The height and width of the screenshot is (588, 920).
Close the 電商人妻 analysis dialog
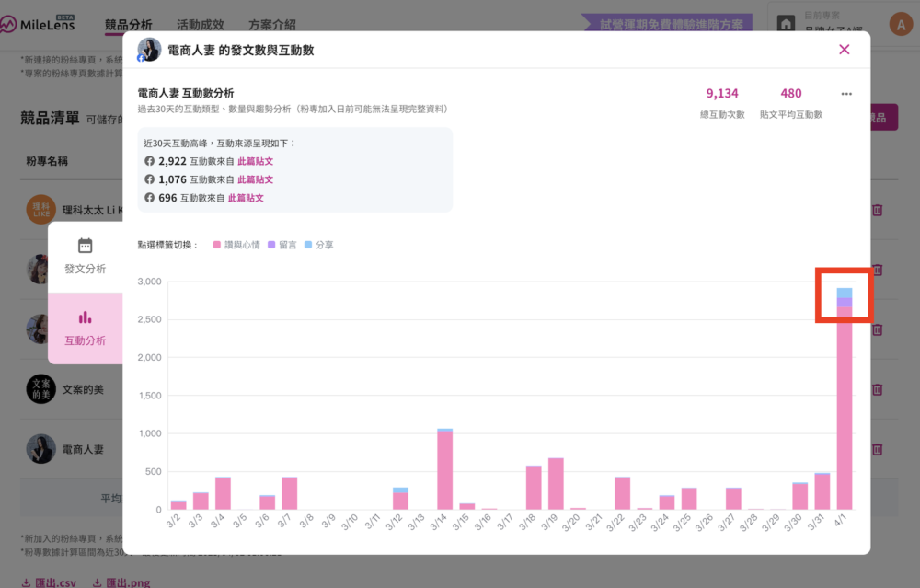pyautogui.click(x=844, y=50)
